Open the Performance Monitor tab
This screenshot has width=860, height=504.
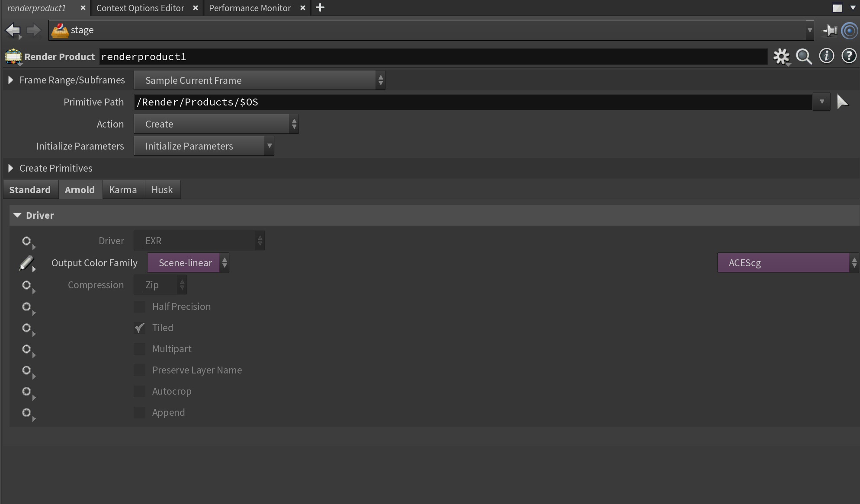pyautogui.click(x=250, y=8)
